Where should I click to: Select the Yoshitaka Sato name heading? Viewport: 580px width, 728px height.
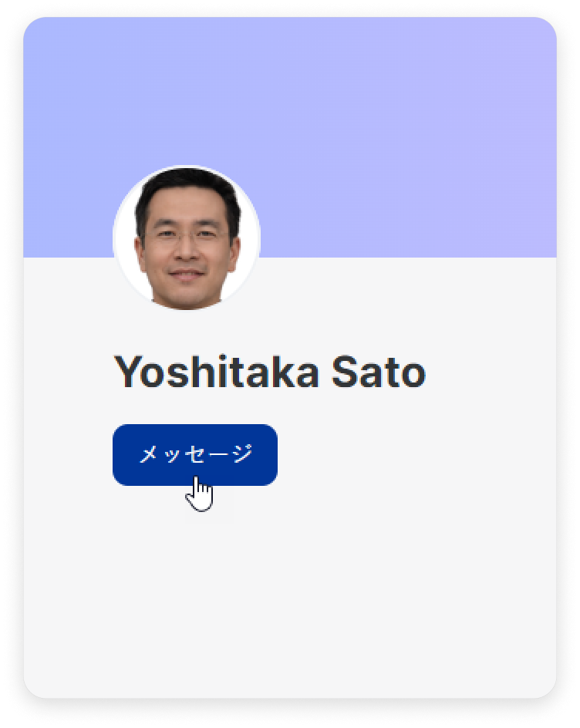270,372
